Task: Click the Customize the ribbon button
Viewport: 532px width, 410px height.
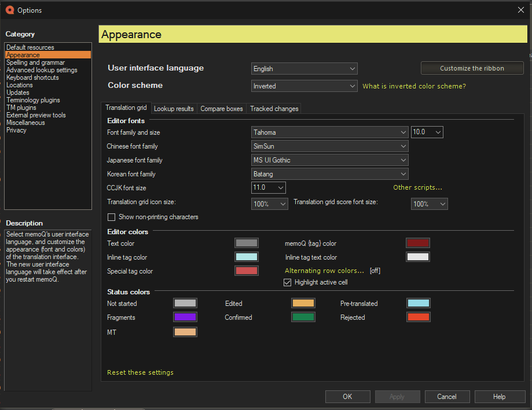Action: coord(472,68)
